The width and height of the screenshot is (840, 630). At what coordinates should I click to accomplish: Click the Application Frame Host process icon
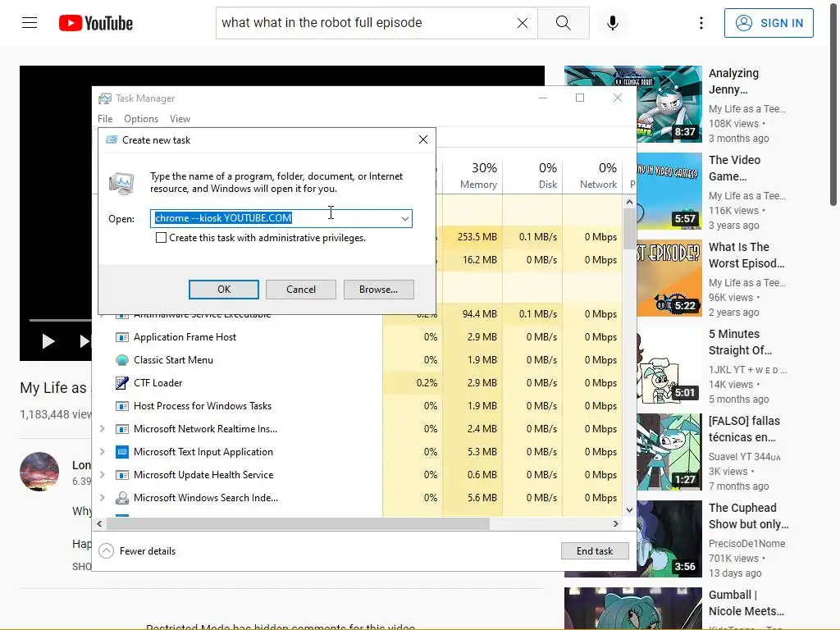(x=122, y=337)
